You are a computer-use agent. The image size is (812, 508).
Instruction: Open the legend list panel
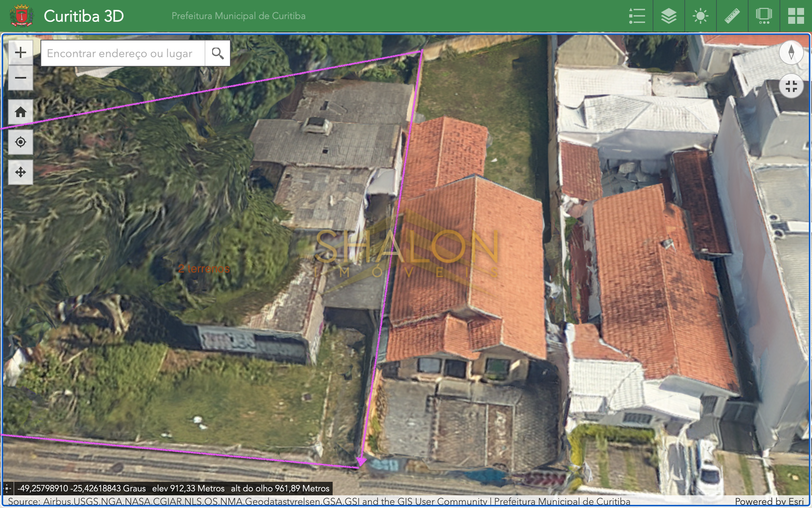637,16
